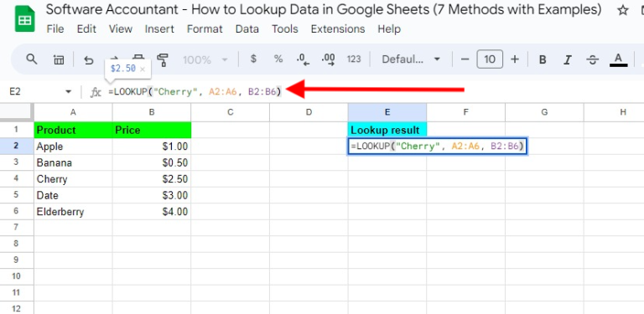The width and height of the screenshot is (644, 314).
Task: Star this spreadsheet document
Action: pos(623,10)
